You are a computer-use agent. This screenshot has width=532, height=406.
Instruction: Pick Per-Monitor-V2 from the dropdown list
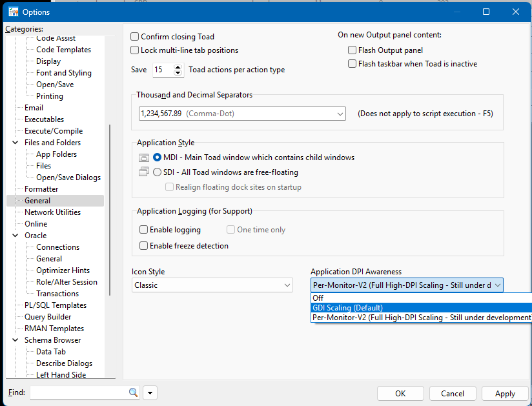422,318
